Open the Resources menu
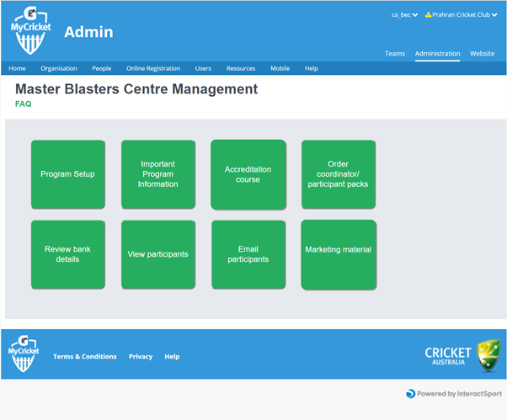This screenshot has width=507, height=420. coord(241,68)
